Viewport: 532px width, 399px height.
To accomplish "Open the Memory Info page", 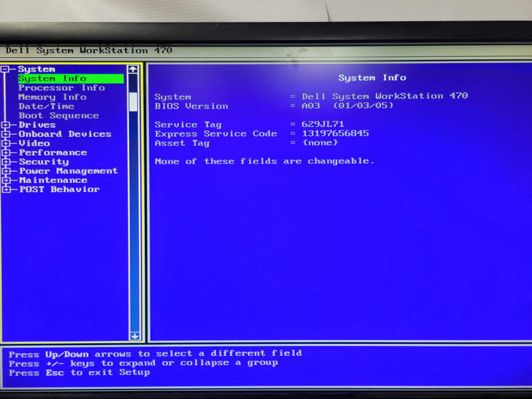I will (x=53, y=97).
